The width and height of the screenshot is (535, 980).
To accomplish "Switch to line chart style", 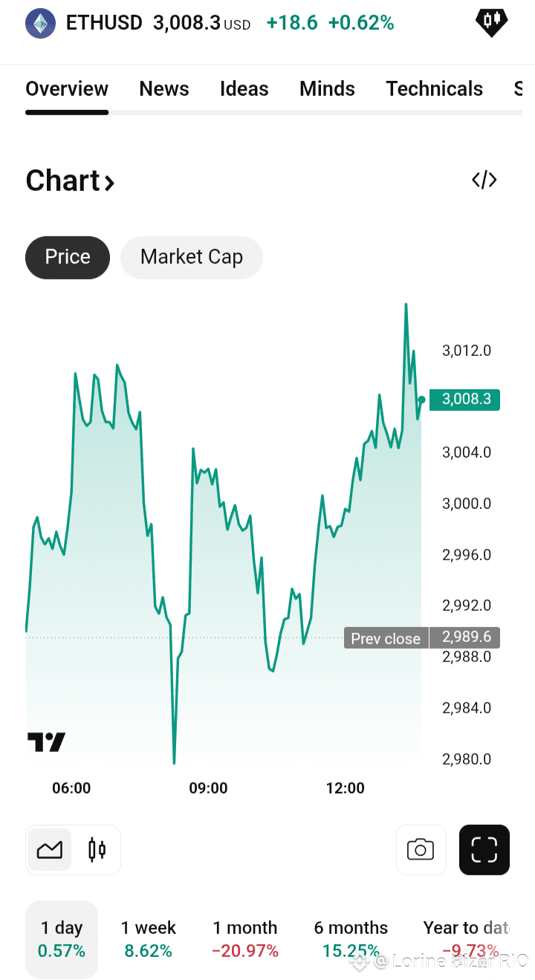I will [x=50, y=849].
